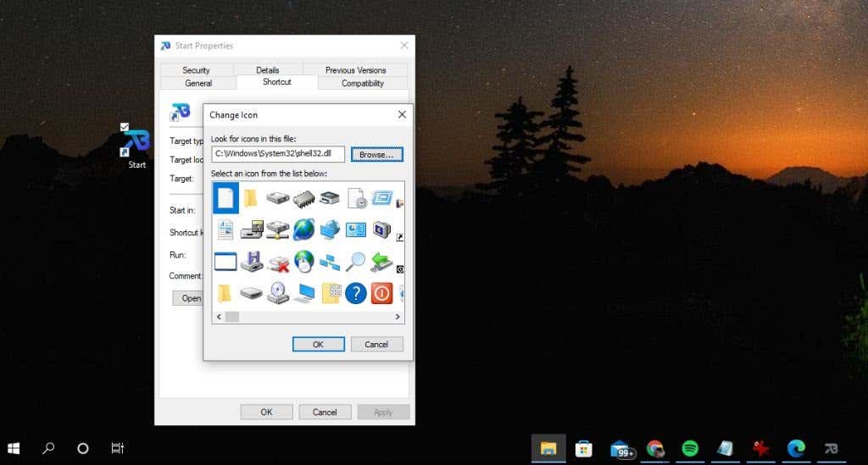Select the document with clock icon
The image size is (868, 465).
(x=356, y=198)
